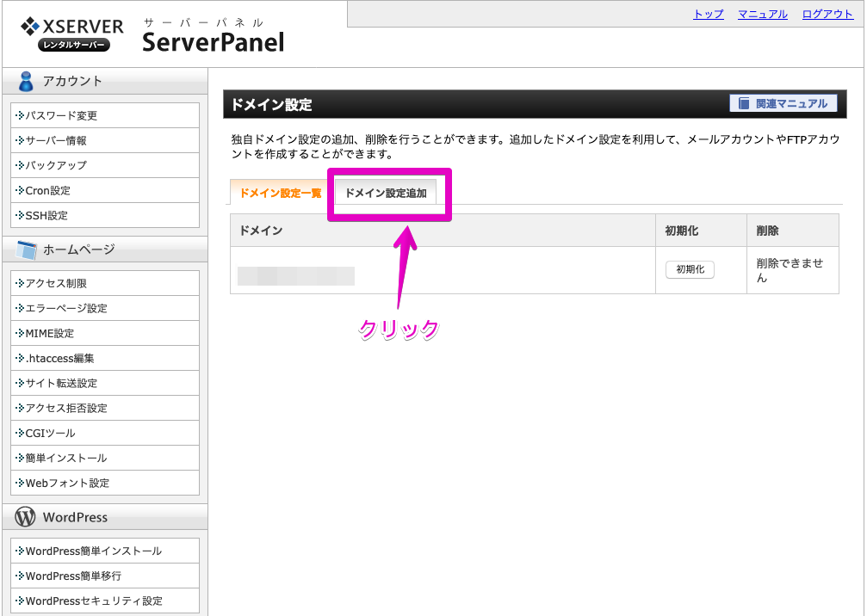Viewport: 867px width, 616px height.
Task: Click the XSERVER diamond logo
Action: [33, 26]
